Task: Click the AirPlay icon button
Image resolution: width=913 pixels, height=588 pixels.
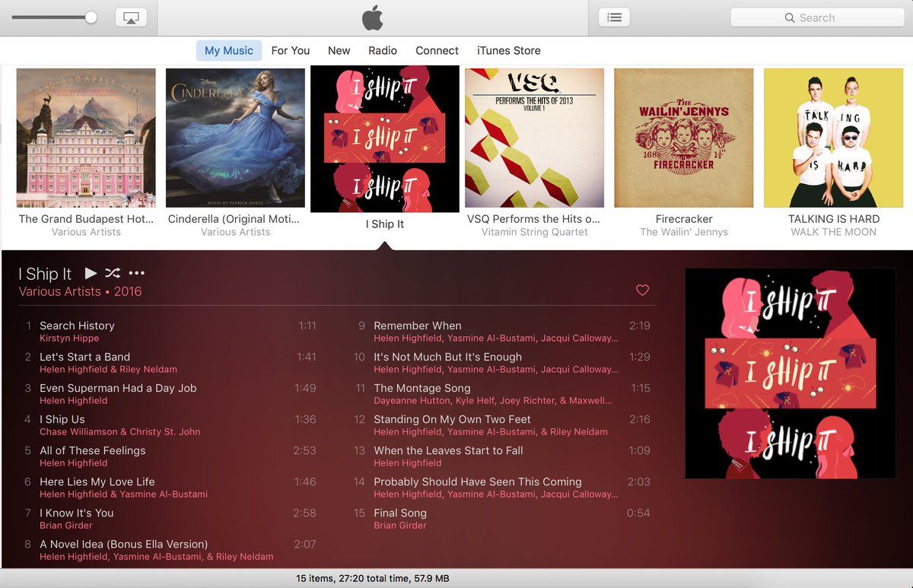Action: point(131,17)
